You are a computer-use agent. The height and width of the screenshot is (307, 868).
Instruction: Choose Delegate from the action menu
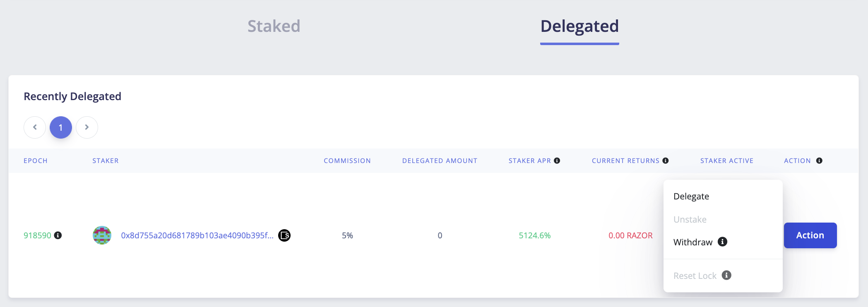tap(691, 196)
